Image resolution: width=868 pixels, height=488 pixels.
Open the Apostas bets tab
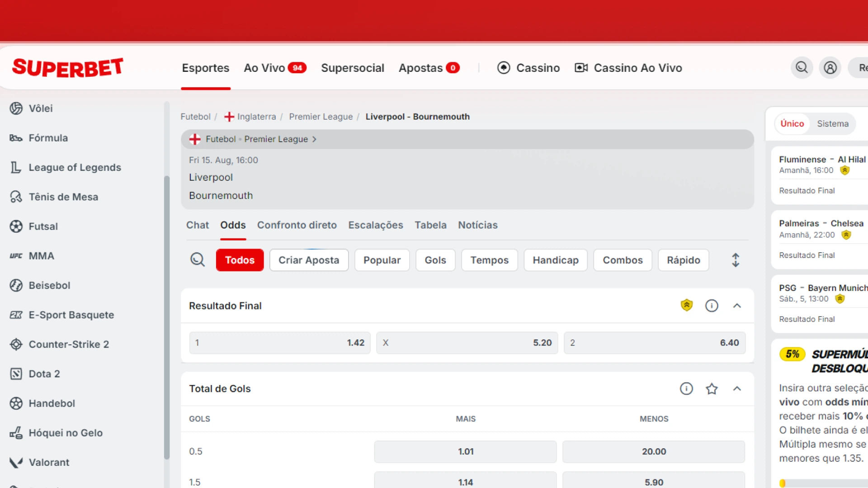click(x=429, y=68)
